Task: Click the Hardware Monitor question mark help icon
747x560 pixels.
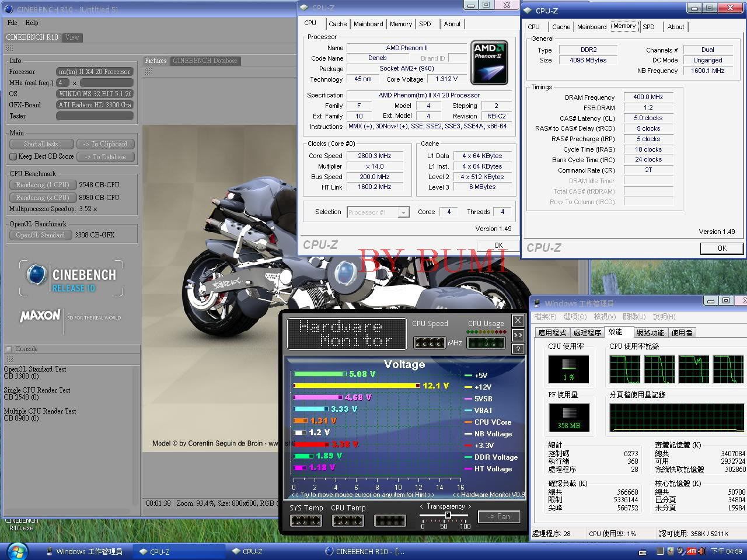Action: coord(518,349)
